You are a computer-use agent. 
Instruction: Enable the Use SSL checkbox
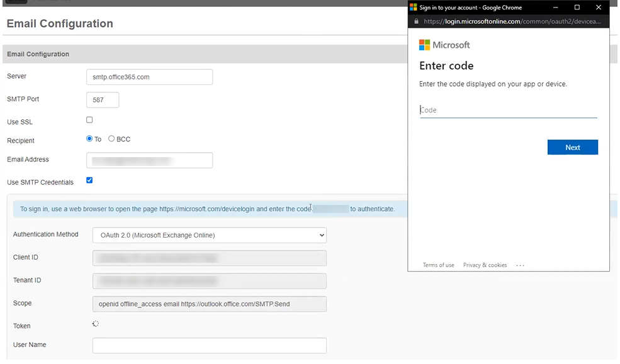pyautogui.click(x=89, y=119)
